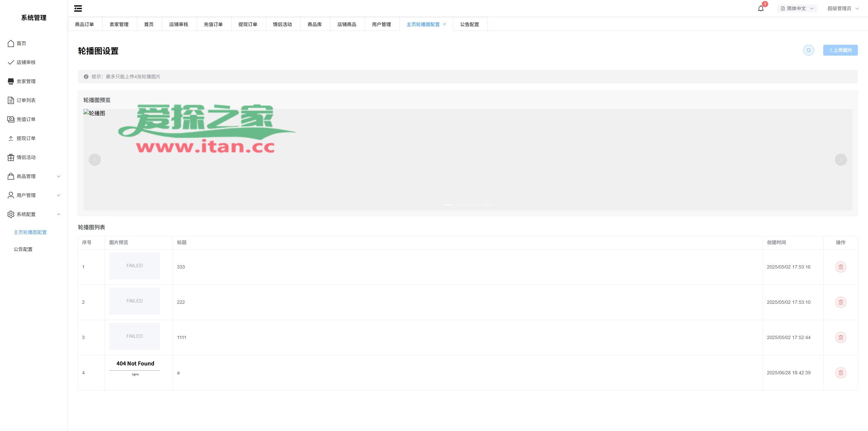
Task: Switch to the 用户管理 tab
Action: [382, 24]
